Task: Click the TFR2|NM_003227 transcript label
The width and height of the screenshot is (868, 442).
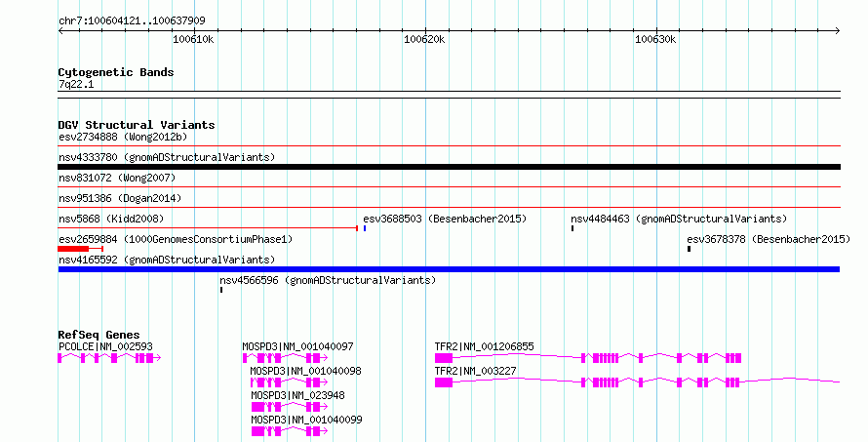Action: [x=476, y=371]
